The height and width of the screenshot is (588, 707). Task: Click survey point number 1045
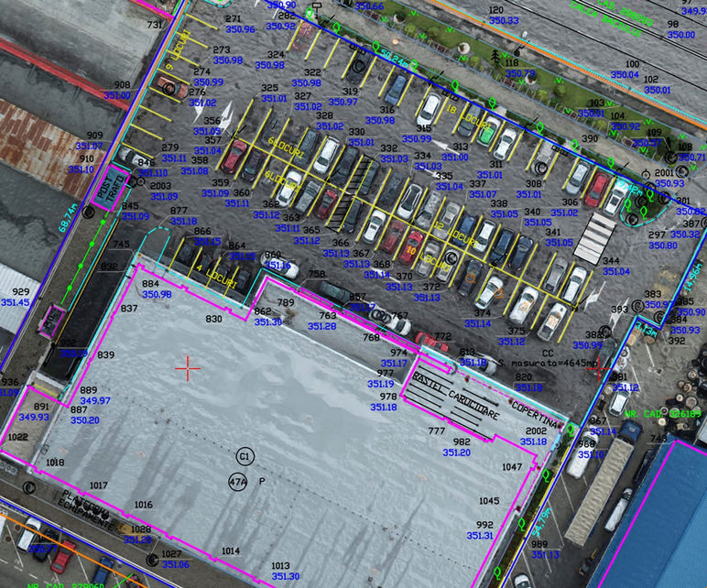(489, 500)
